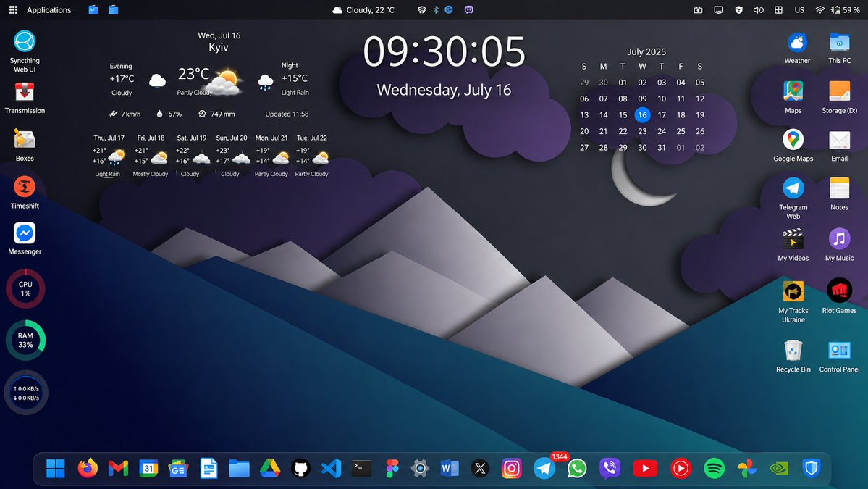Open the Messenger desktop icon

25,238
